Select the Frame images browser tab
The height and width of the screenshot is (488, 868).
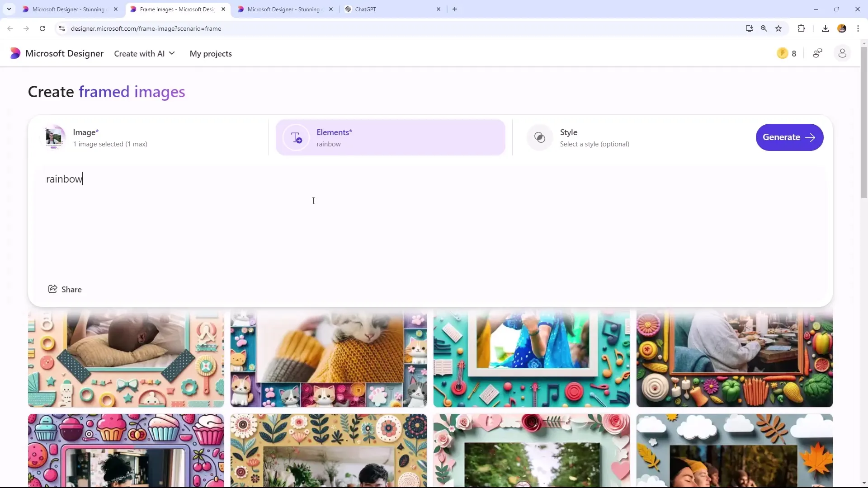[178, 9]
